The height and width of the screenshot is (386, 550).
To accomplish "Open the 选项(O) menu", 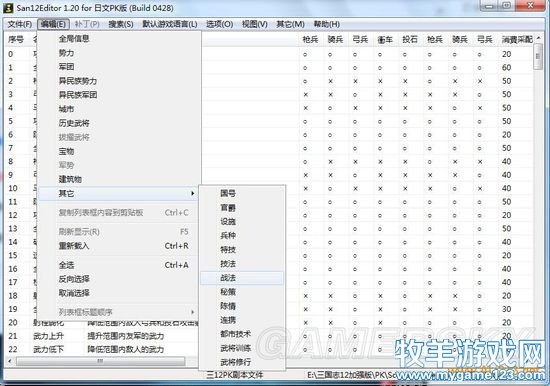I will pyautogui.click(x=220, y=24).
